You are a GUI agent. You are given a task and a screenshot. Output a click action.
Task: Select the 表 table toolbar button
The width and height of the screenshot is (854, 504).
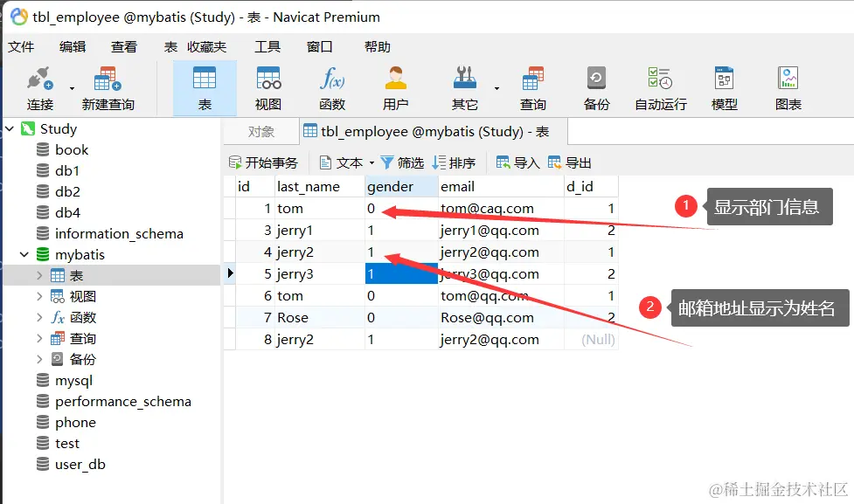coord(205,88)
